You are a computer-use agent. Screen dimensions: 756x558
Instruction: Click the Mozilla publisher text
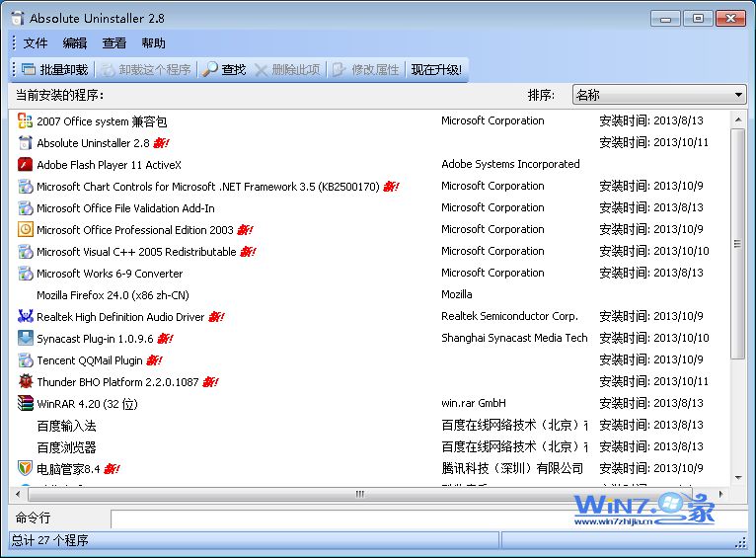457,294
